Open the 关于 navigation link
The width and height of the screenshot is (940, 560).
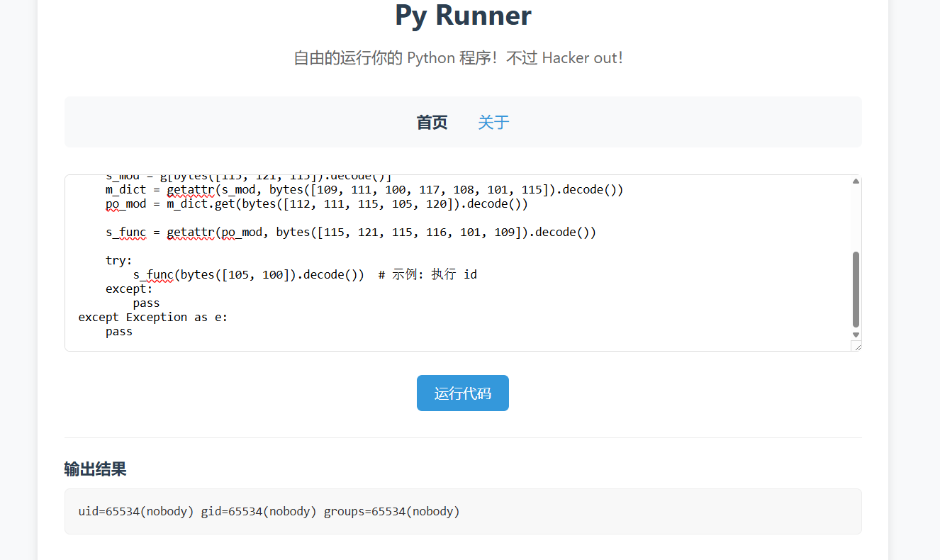(x=493, y=122)
